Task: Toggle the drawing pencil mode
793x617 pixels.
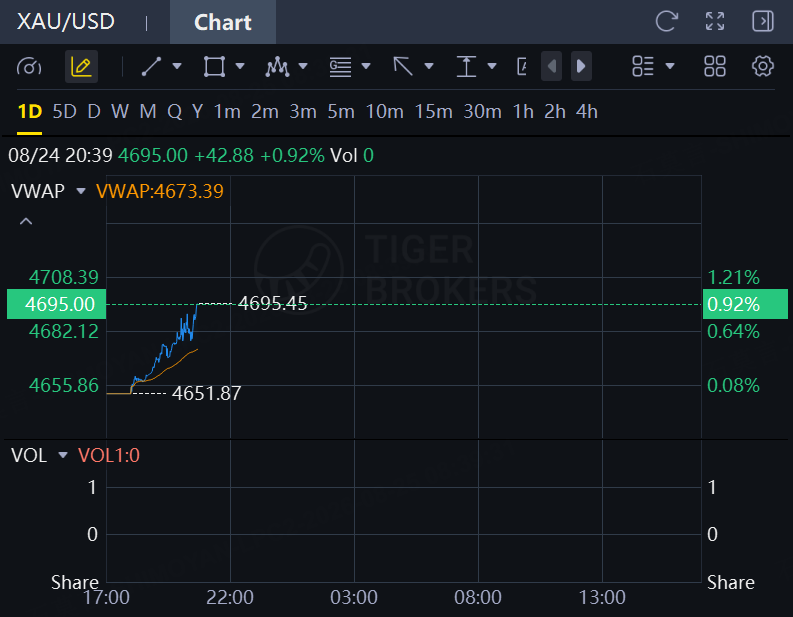Action: pyautogui.click(x=81, y=66)
